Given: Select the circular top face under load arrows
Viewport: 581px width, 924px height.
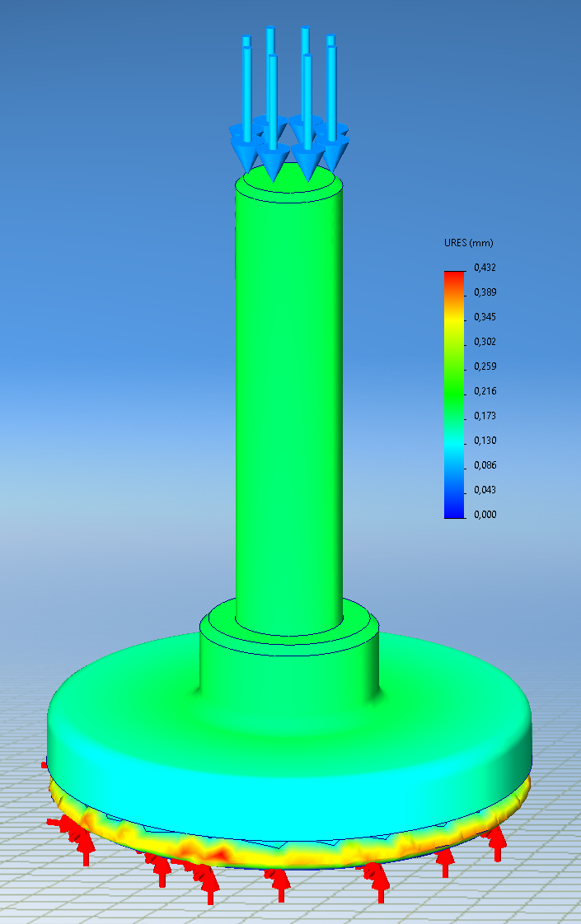Looking at the screenshot, I should (289, 179).
